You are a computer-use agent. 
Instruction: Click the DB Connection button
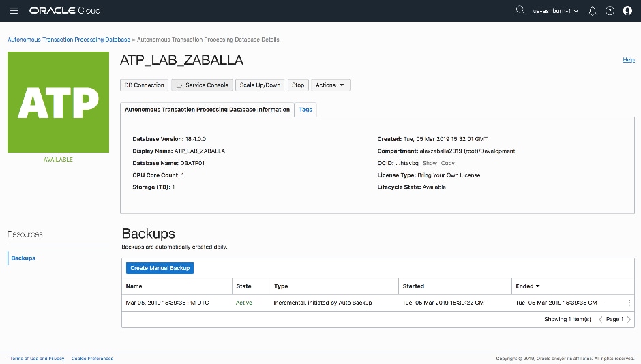(x=144, y=85)
